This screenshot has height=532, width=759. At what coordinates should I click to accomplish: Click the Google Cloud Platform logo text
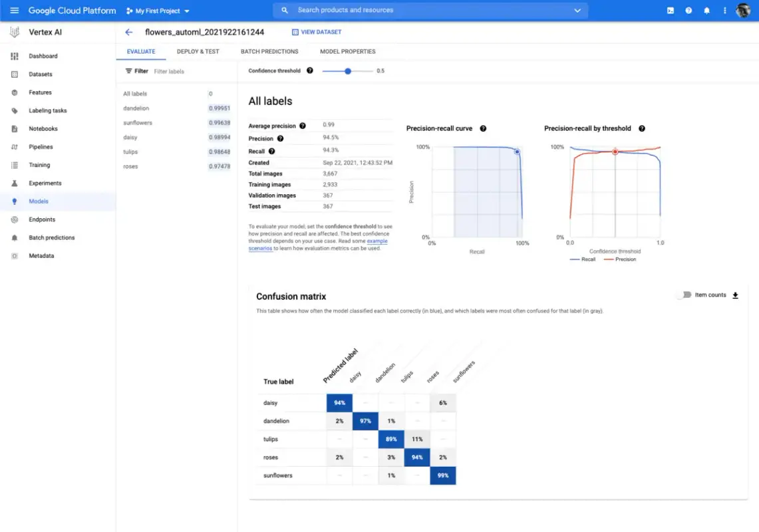pyautogui.click(x=72, y=11)
